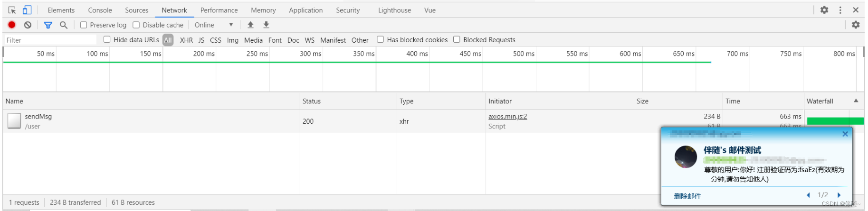868x211 pixels.
Task: Toggle Waterfall column sort arrow
Action: point(856,101)
